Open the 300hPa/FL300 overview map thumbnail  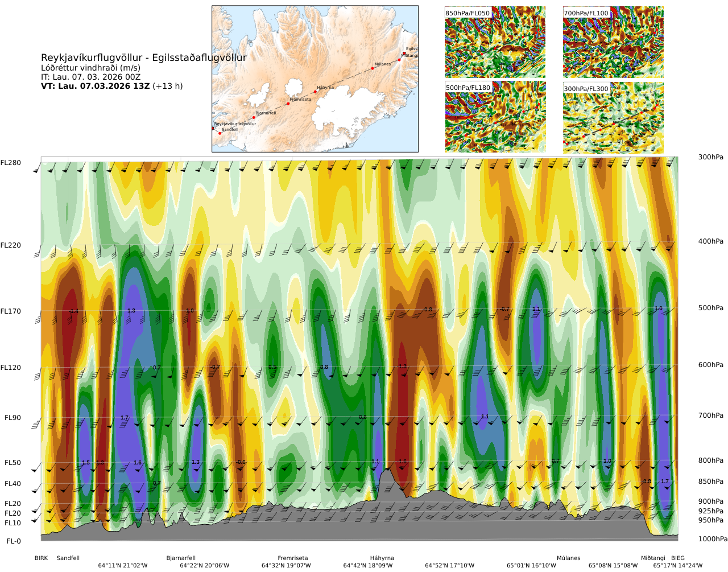(613, 117)
